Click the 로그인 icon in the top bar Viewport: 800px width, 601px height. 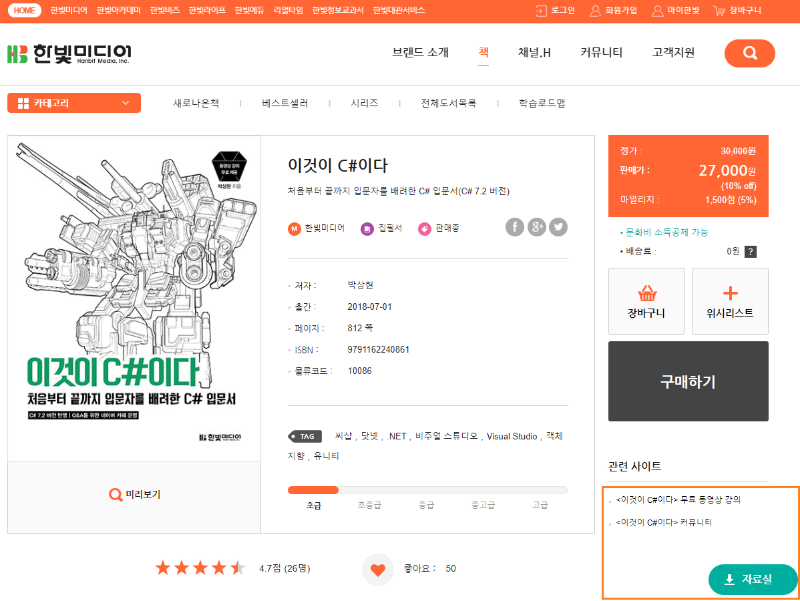541,11
